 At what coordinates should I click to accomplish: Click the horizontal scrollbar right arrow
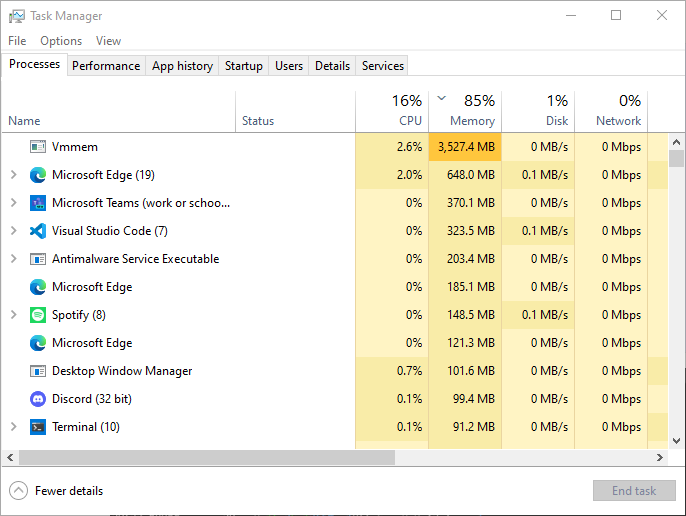pos(660,457)
